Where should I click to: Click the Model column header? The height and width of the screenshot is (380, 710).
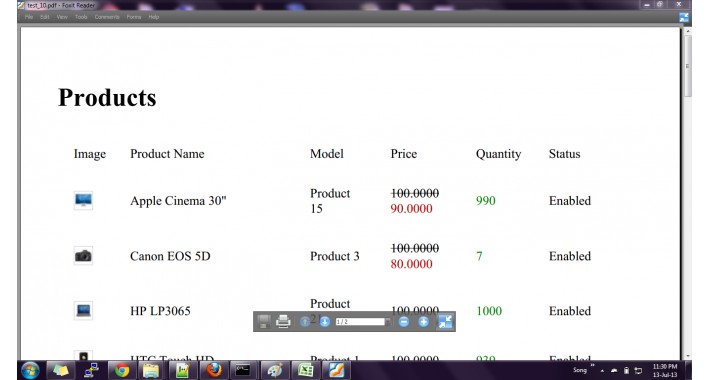point(326,154)
